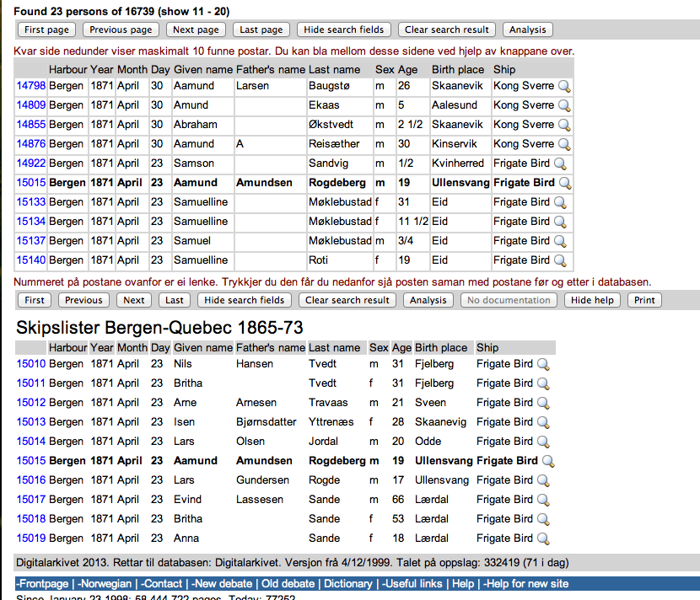Jump to the Last page button at top

[261, 29]
